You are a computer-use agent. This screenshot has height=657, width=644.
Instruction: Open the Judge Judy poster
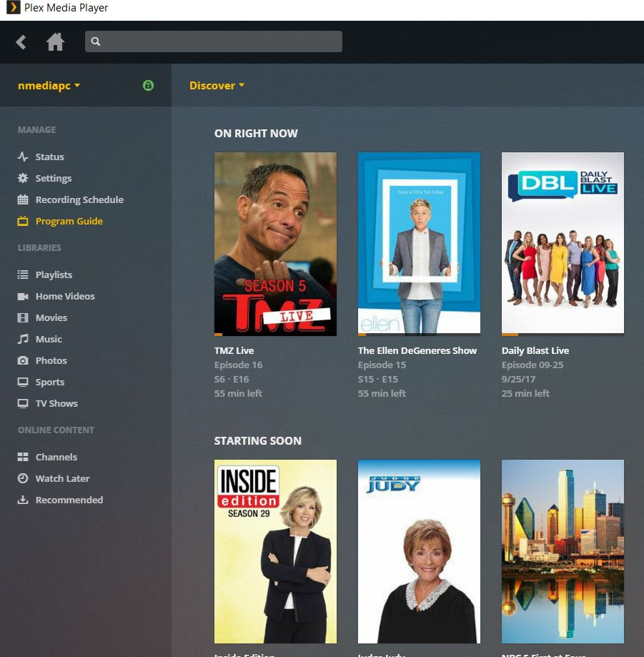point(419,551)
